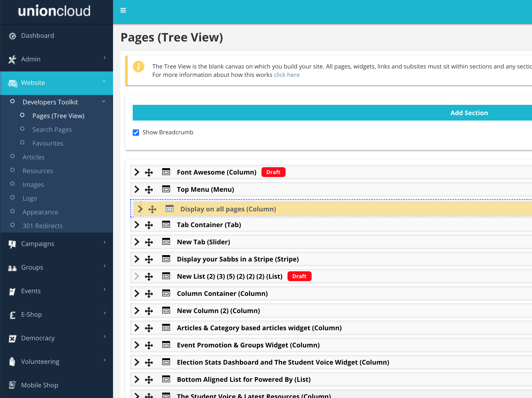Click the Dashboard gauge icon in sidebar

(12, 36)
